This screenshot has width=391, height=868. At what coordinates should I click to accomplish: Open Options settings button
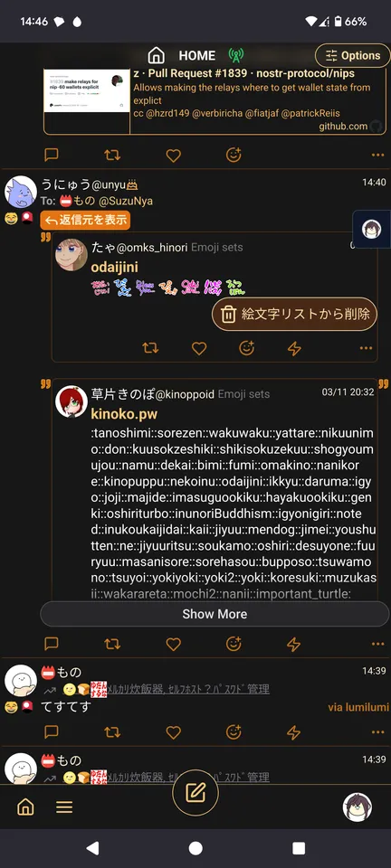tap(353, 55)
